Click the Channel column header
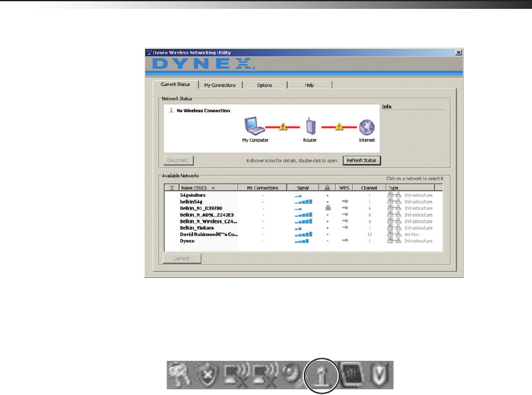Image resolution: width=532 pixels, height=395 pixels. coord(369,188)
